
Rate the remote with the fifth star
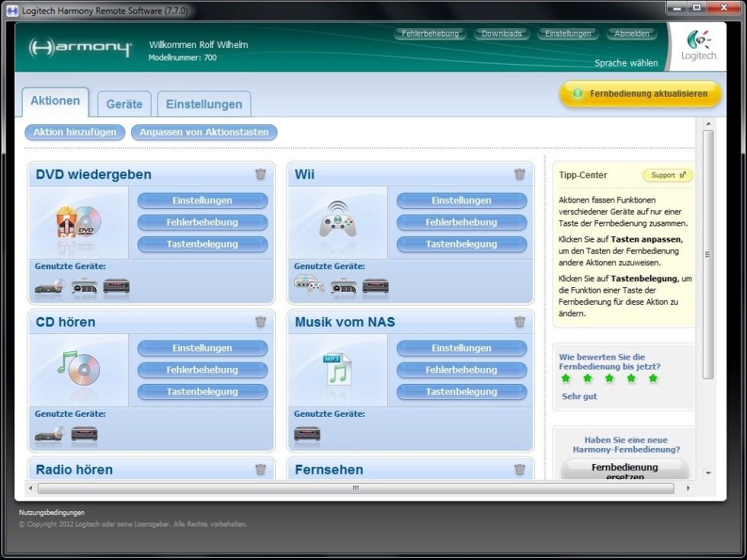652,379
